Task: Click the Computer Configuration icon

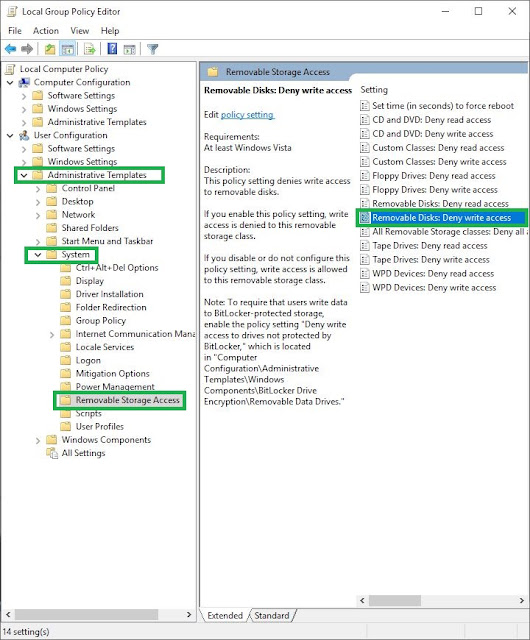Action: [x=24, y=82]
